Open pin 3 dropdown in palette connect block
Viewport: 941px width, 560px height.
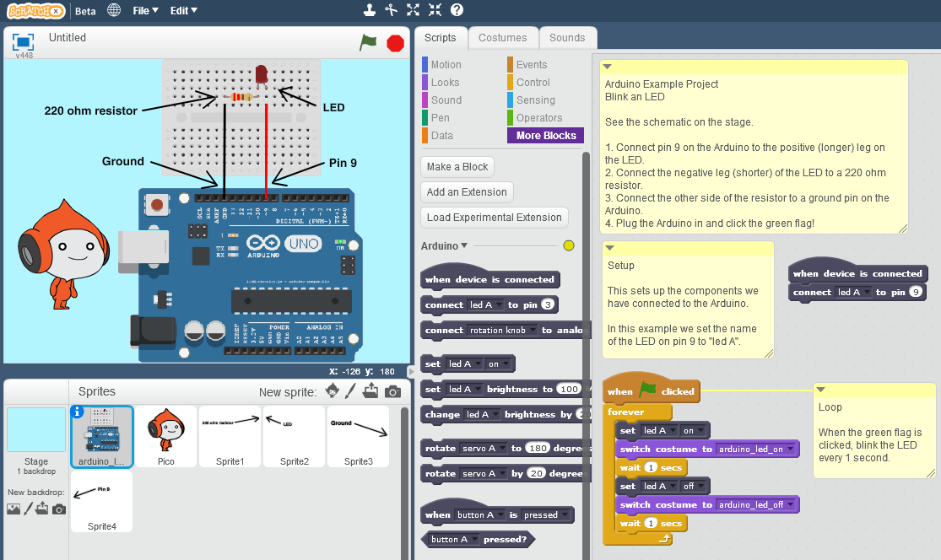tap(548, 304)
